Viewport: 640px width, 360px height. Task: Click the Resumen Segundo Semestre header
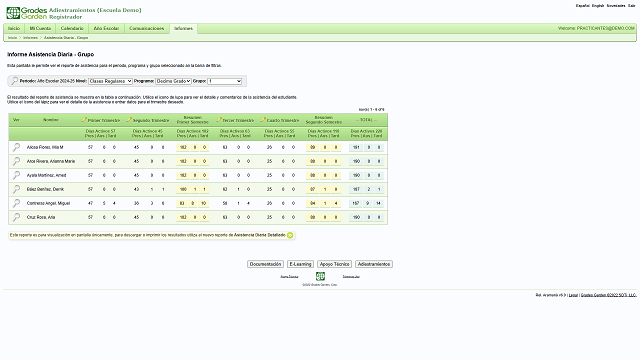pyautogui.click(x=324, y=120)
